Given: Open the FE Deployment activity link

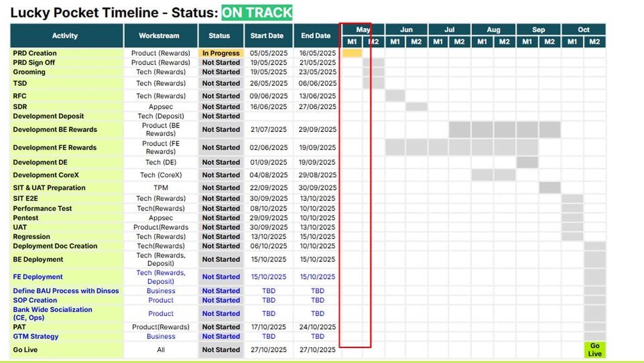Looking at the screenshot, I should tap(38, 276).
